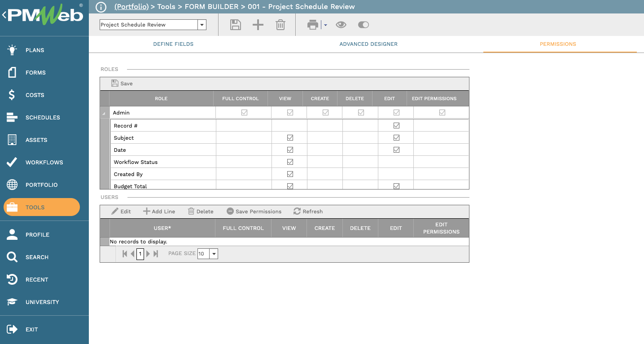Click the plus icon to add record
The height and width of the screenshot is (344, 644).
[x=258, y=25]
